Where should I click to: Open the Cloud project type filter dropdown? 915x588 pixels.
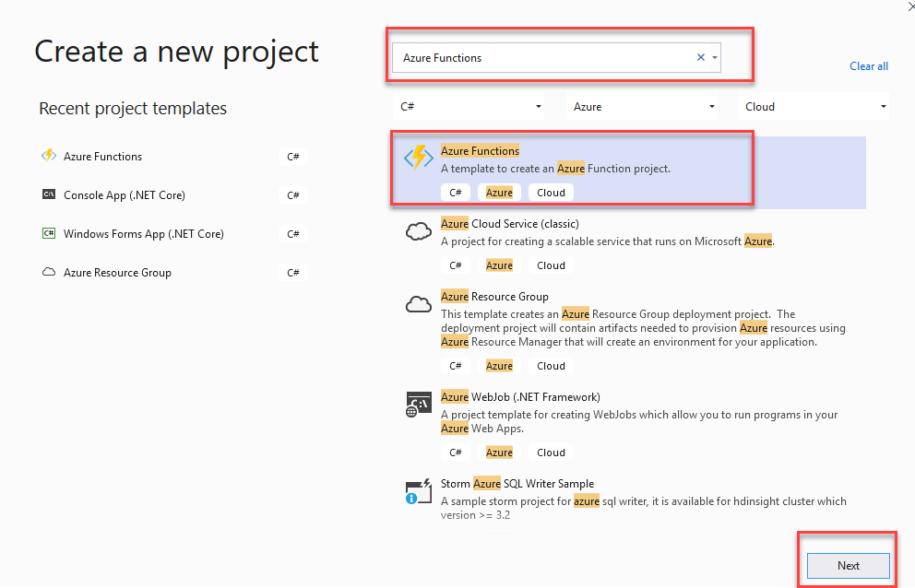coord(814,106)
